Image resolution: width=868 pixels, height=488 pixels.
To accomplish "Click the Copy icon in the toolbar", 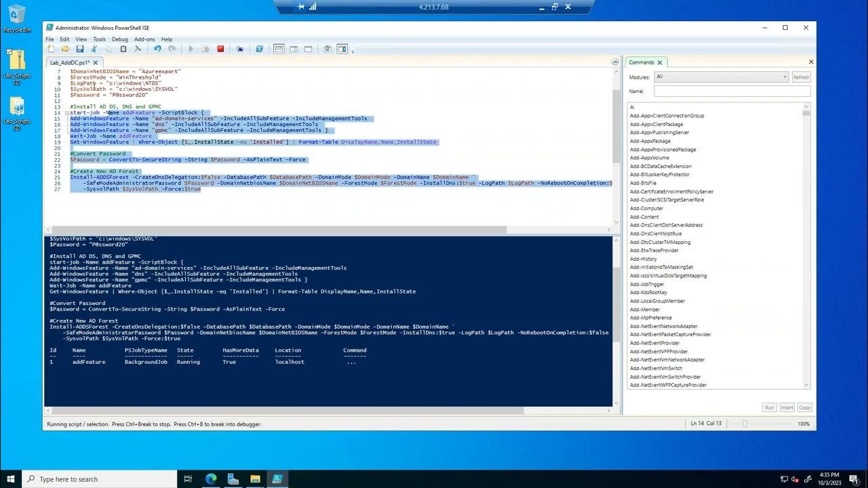I will coord(108,49).
